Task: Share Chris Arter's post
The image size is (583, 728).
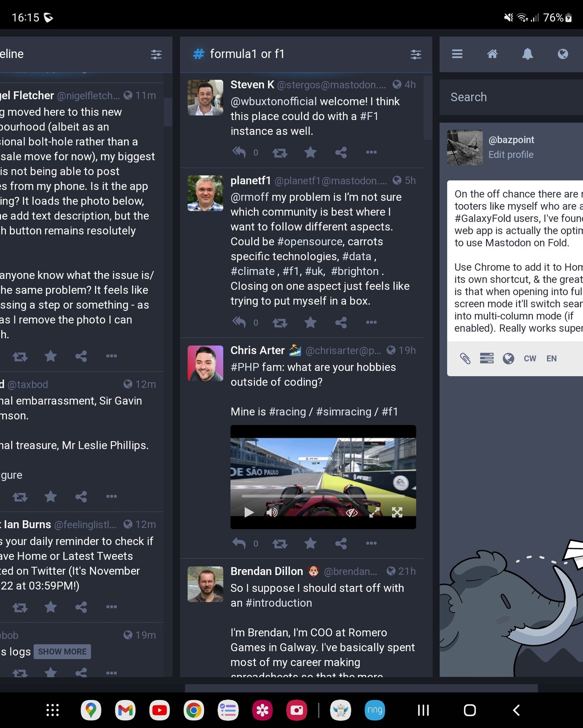Action: (341, 543)
